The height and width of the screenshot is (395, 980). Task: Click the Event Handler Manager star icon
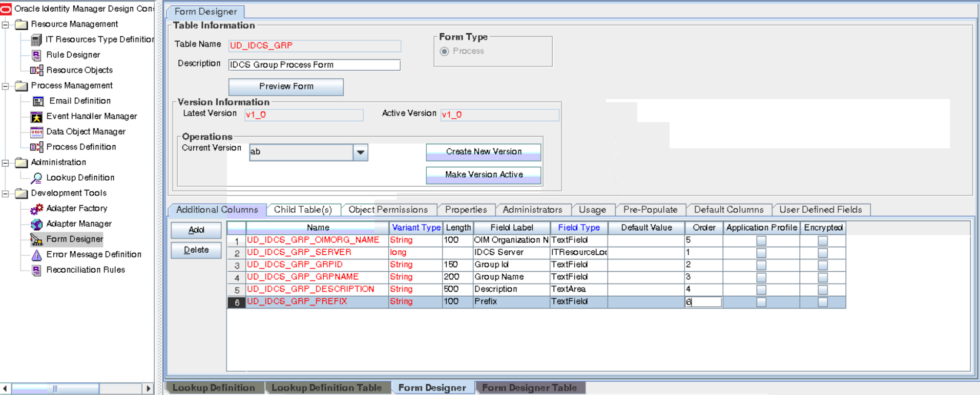coord(36,117)
